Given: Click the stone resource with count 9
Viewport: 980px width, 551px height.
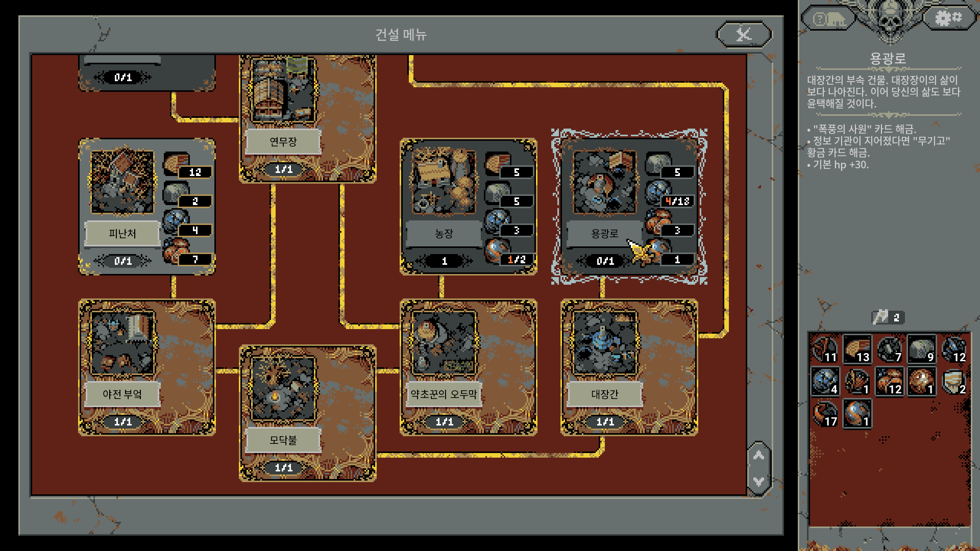Looking at the screenshot, I should tap(921, 349).
